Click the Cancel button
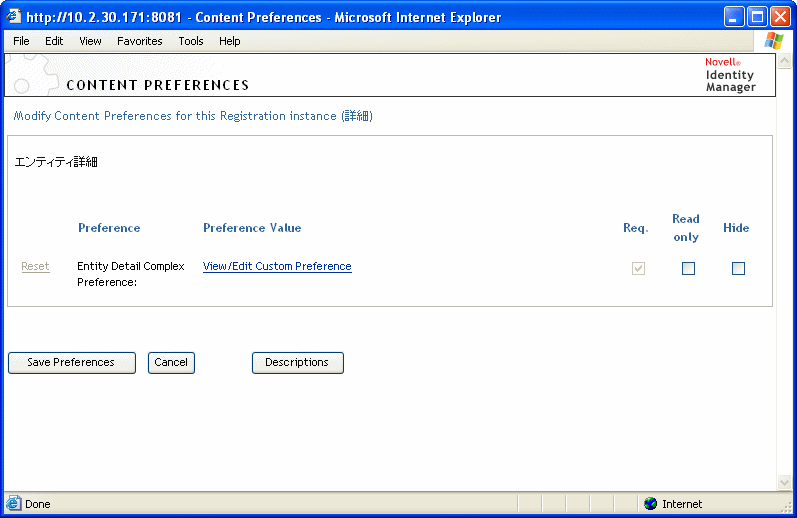 point(171,362)
